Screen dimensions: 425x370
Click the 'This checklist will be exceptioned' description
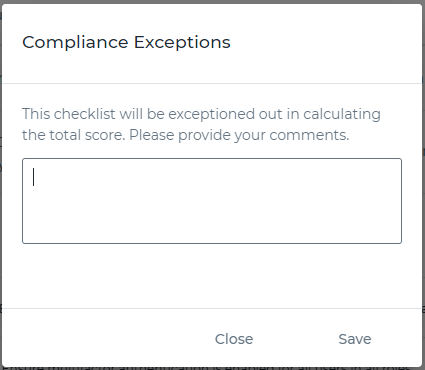[201, 124]
